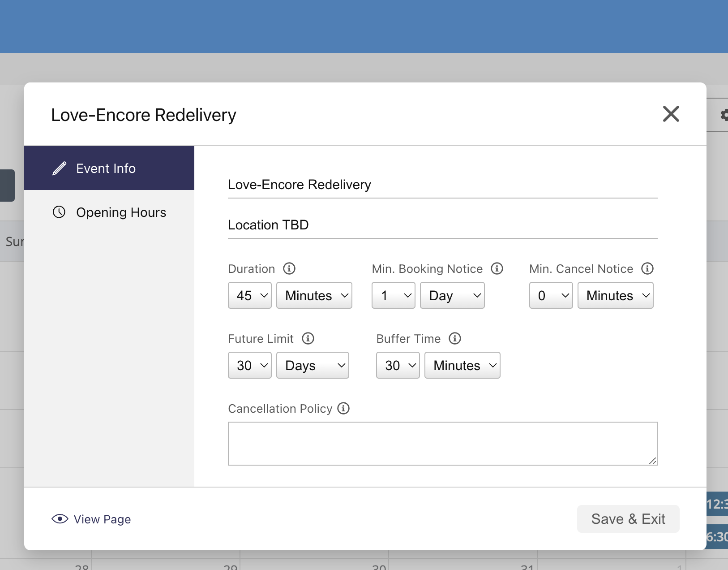Click the Min. Cancel Notice info icon
Screen dimensions: 728x570
[647, 268]
